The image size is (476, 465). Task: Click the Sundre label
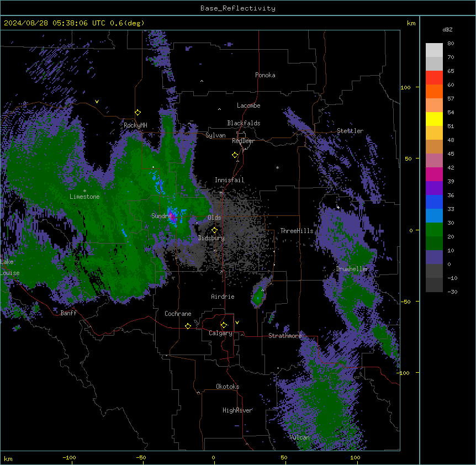pyautogui.click(x=161, y=216)
